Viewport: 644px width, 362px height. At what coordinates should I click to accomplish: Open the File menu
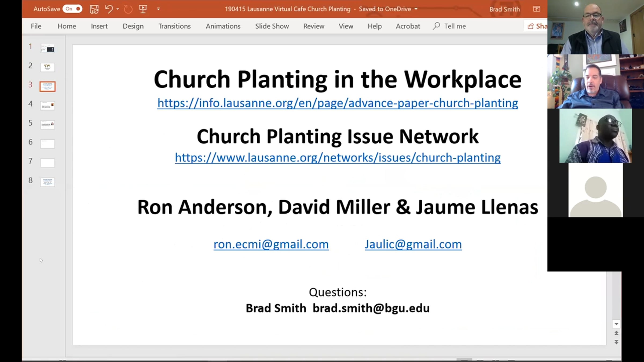point(36,26)
